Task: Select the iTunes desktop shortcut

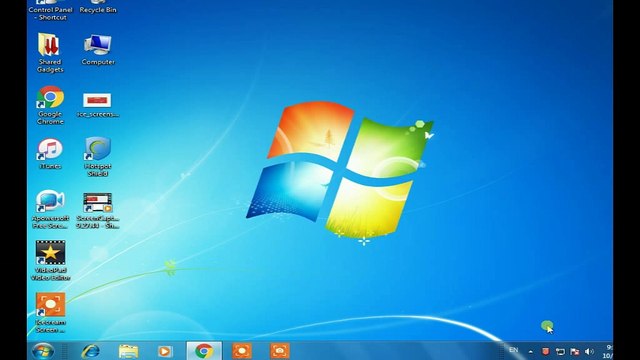Action: pos(50,153)
